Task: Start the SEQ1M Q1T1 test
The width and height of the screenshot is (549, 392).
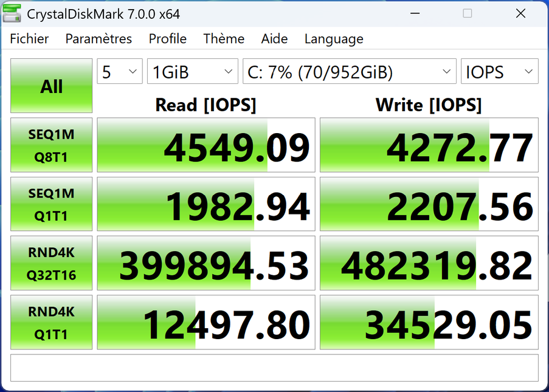Action: [x=52, y=204]
